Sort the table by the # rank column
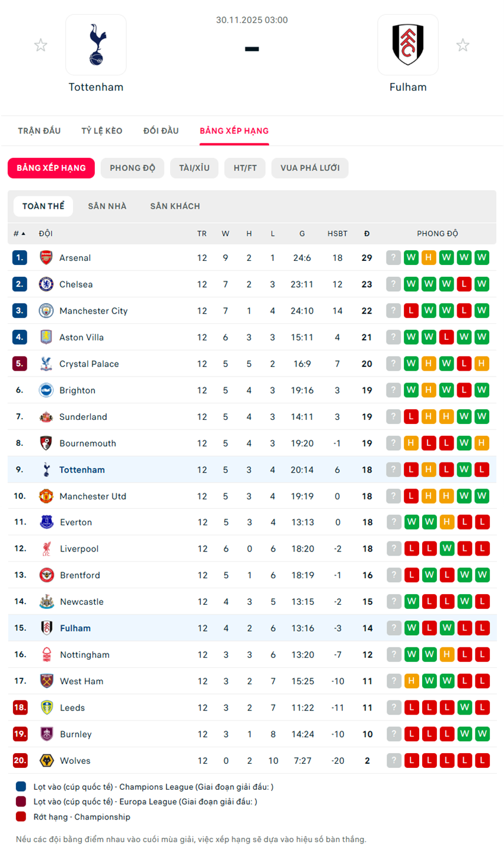The image size is (504, 845). (x=19, y=234)
